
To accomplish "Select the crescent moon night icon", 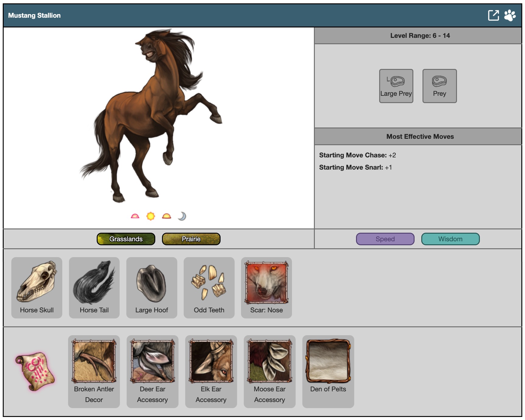I will pyautogui.click(x=182, y=216).
